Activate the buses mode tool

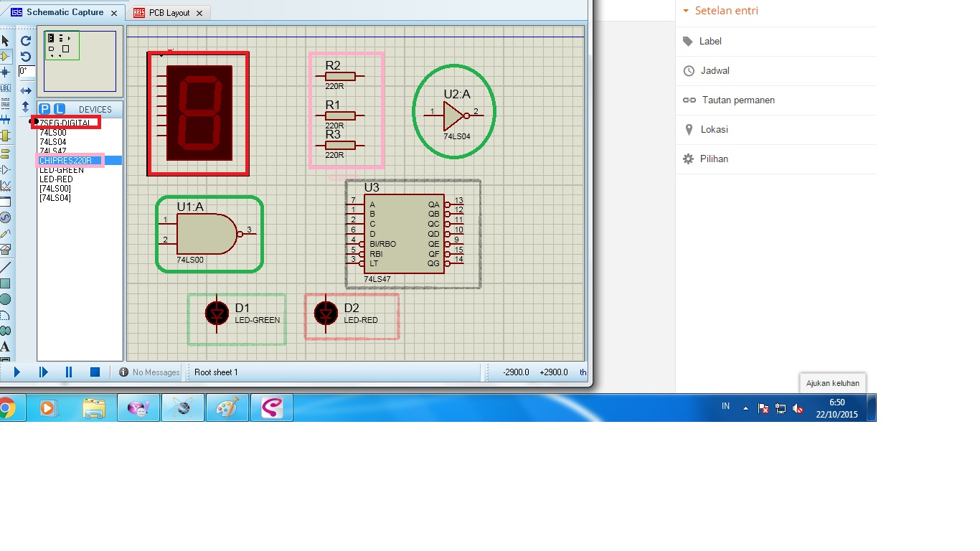coord(6,118)
